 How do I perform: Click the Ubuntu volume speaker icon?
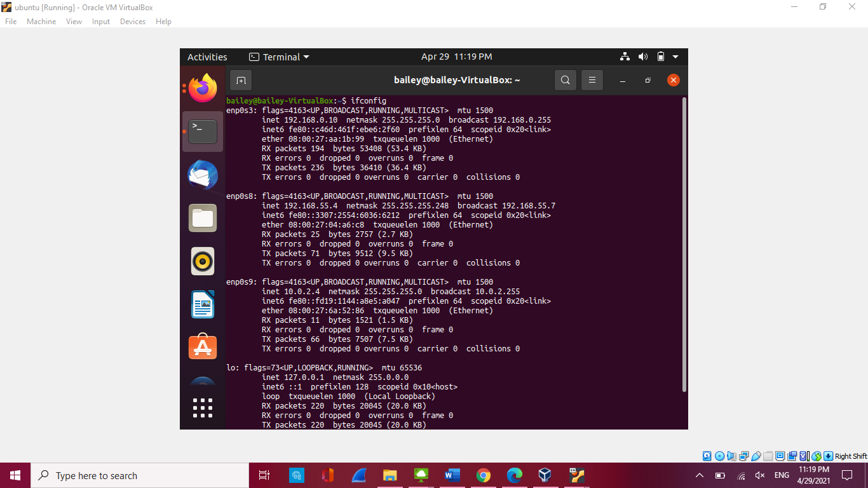(x=643, y=57)
